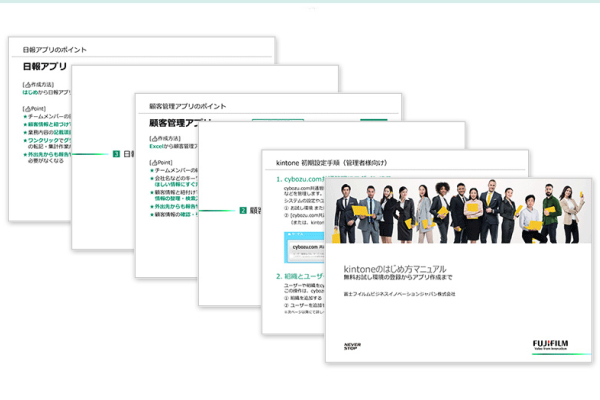
Task: Click the green 'はじめから日報アプリ' text
Action: tap(45, 92)
